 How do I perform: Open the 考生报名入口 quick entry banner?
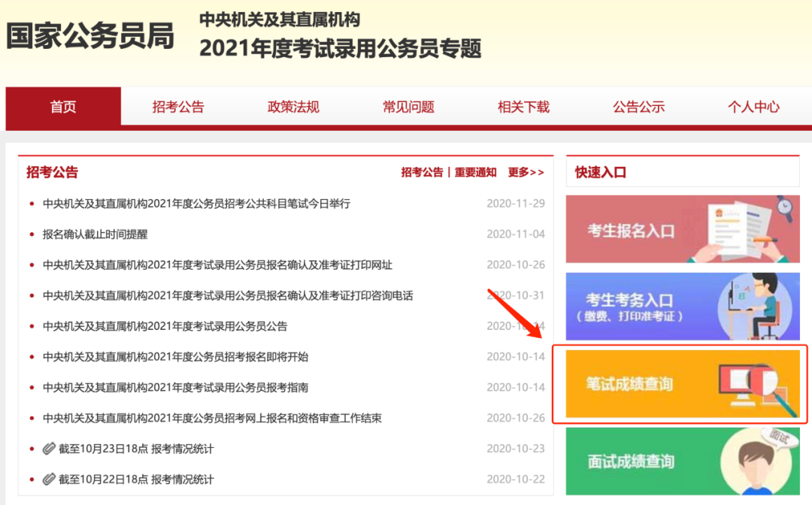tap(682, 229)
